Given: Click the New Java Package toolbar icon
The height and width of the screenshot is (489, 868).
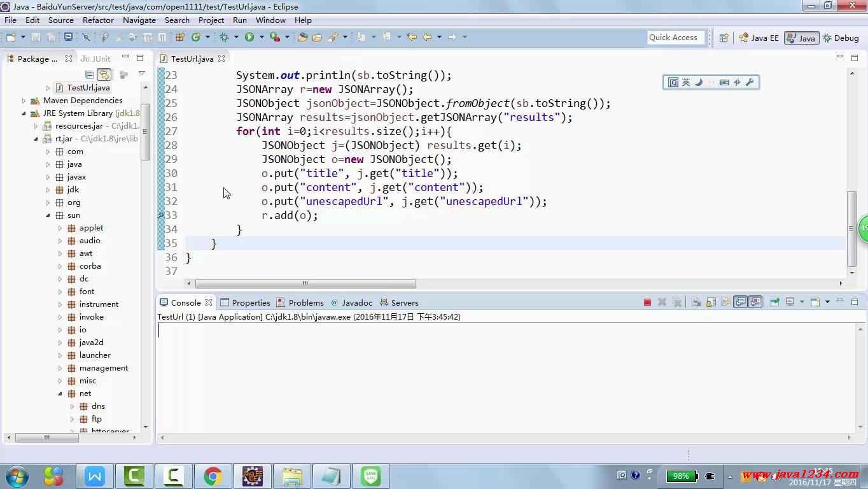Looking at the screenshot, I should pos(180,37).
